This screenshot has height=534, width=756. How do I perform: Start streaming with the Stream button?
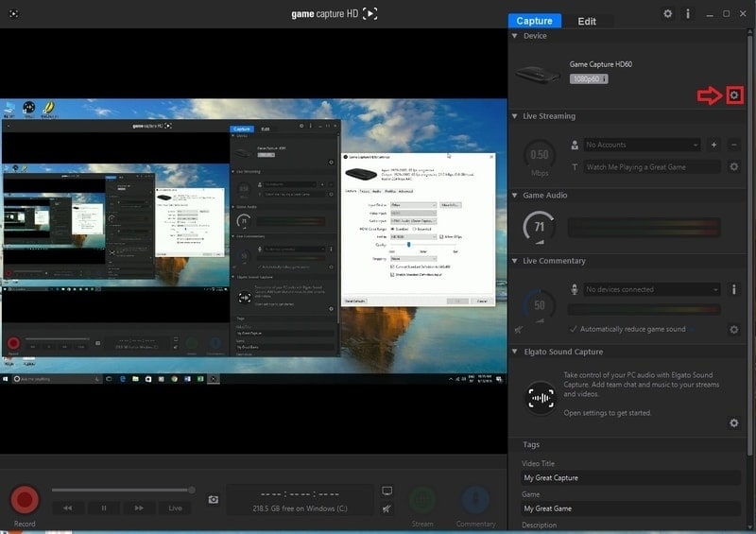pyautogui.click(x=422, y=500)
